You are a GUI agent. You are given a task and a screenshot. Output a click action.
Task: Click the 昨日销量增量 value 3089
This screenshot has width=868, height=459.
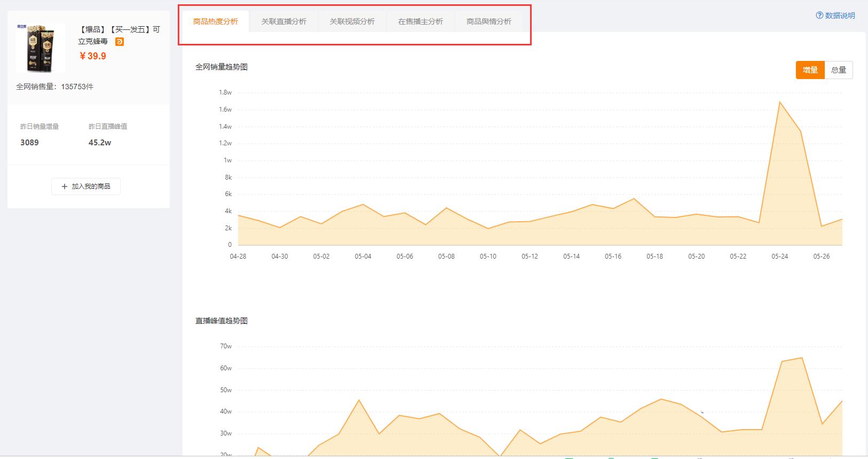point(29,143)
